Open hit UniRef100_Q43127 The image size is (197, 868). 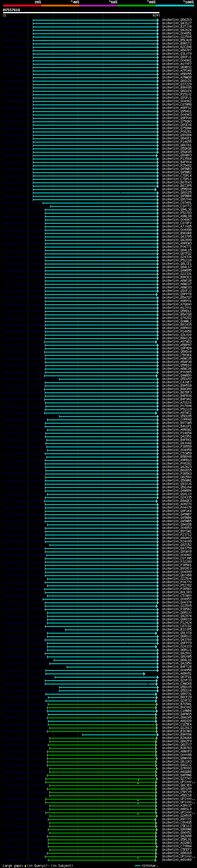(x=177, y=23)
